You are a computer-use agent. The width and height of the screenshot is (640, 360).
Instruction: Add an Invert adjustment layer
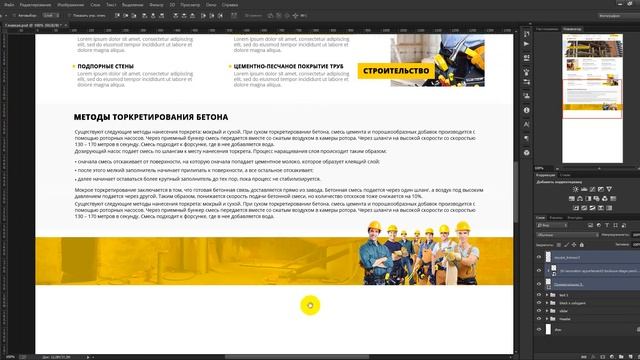[x=576, y=208]
